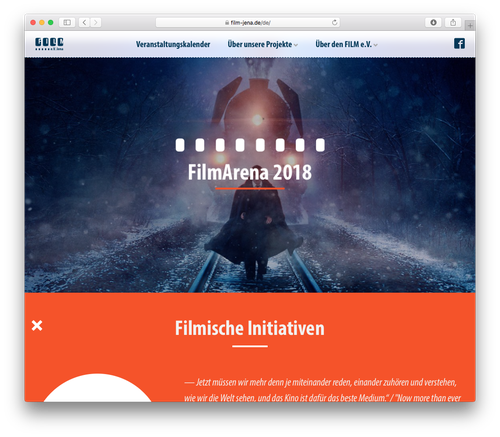Click the red close window button
The image size is (500, 437).
pos(33,22)
